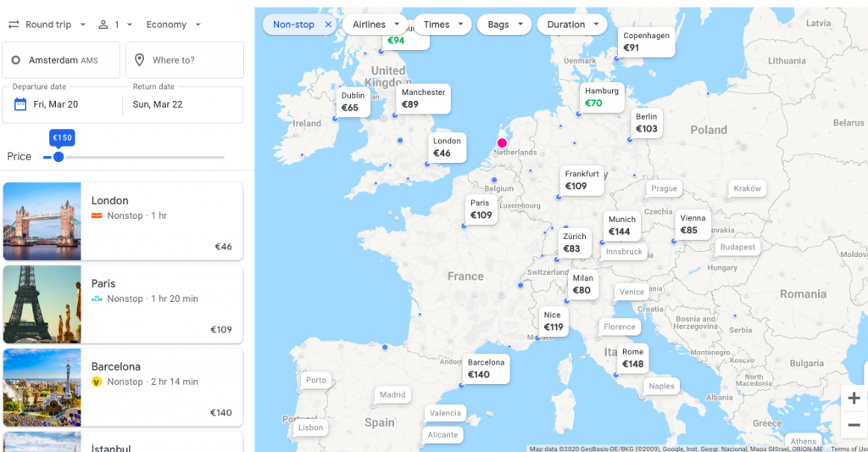Click the Florence map label
The image size is (868, 452).
620,326
